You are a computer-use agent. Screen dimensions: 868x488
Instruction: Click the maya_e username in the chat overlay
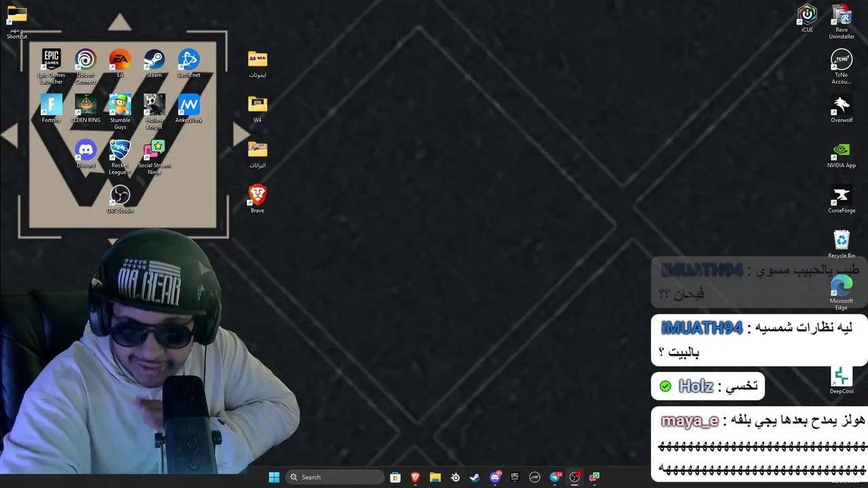point(690,421)
